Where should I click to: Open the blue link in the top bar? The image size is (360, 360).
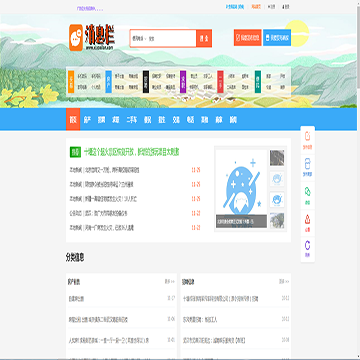pos(235,7)
